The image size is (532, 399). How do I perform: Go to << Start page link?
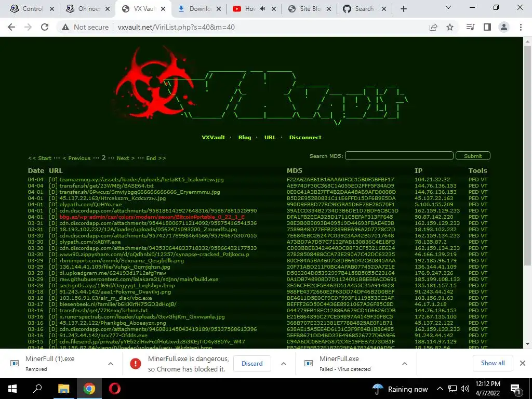tap(39, 158)
